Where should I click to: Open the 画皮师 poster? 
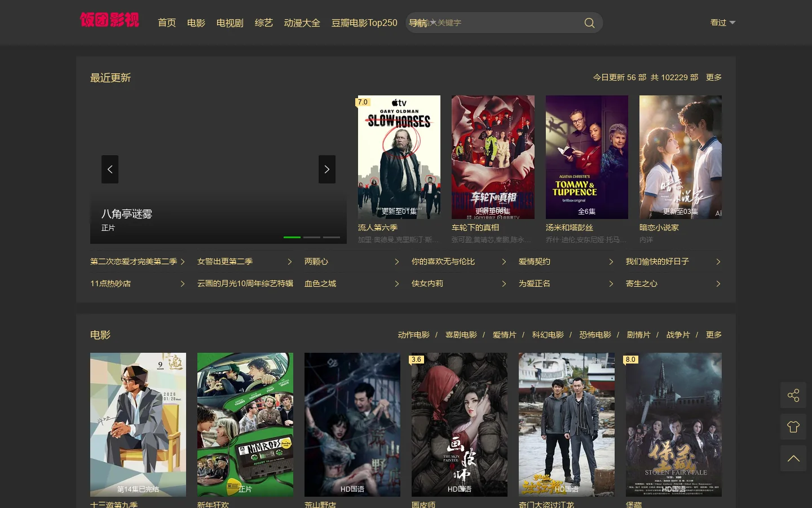coord(460,424)
